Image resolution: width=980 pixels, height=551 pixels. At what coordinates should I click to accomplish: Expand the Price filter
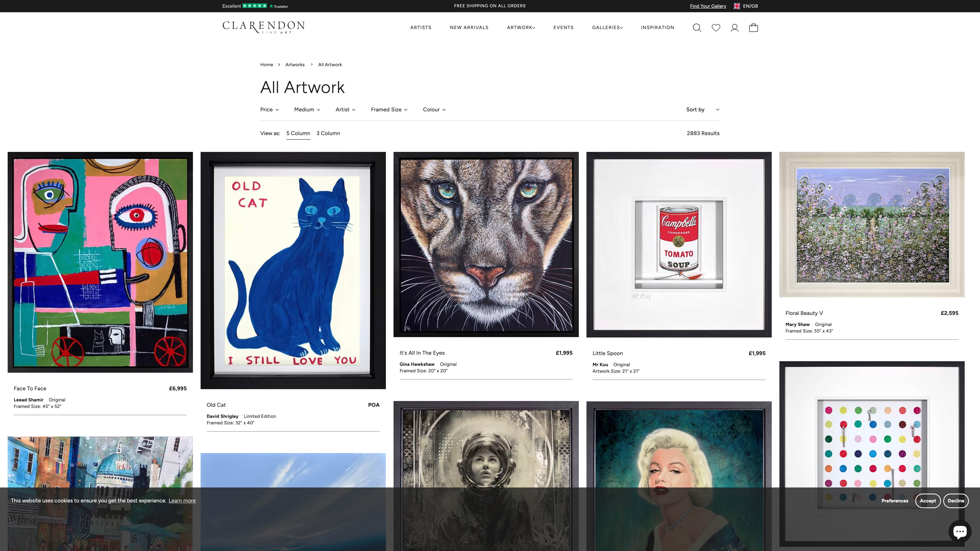(269, 109)
